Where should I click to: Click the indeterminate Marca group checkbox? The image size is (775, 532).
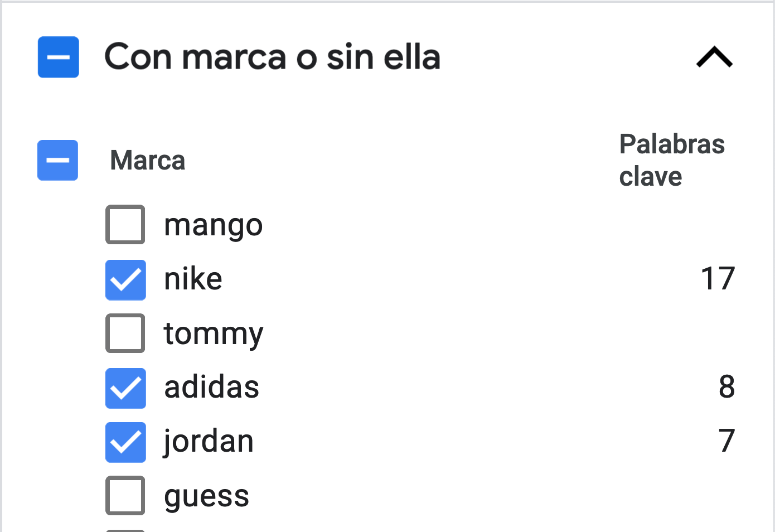tap(57, 161)
